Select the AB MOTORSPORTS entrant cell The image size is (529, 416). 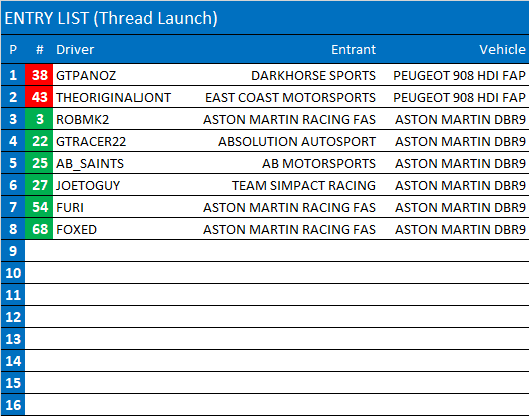[319, 163]
